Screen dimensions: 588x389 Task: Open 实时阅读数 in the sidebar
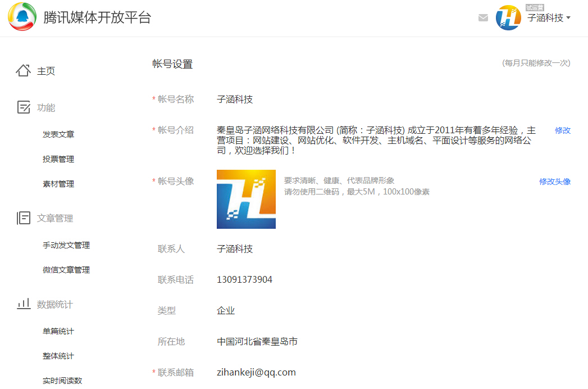coord(62,381)
